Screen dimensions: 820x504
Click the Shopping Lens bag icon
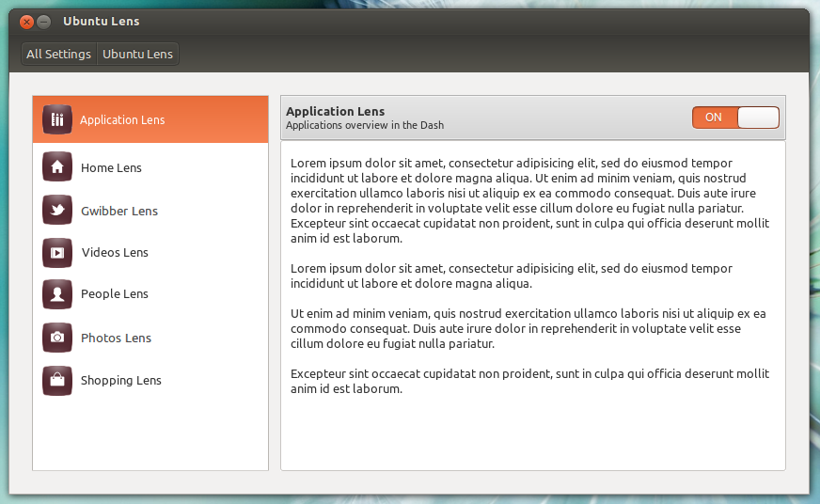click(57, 381)
